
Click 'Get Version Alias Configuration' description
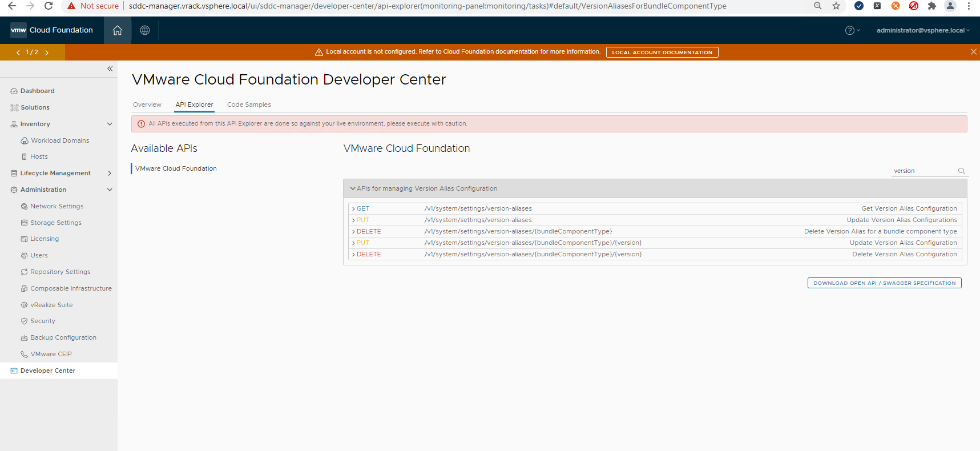(909, 208)
